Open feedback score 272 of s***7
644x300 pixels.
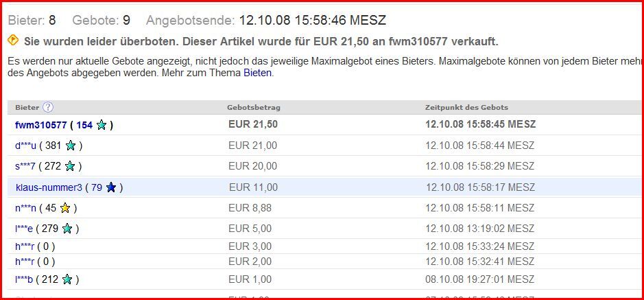click(x=53, y=166)
